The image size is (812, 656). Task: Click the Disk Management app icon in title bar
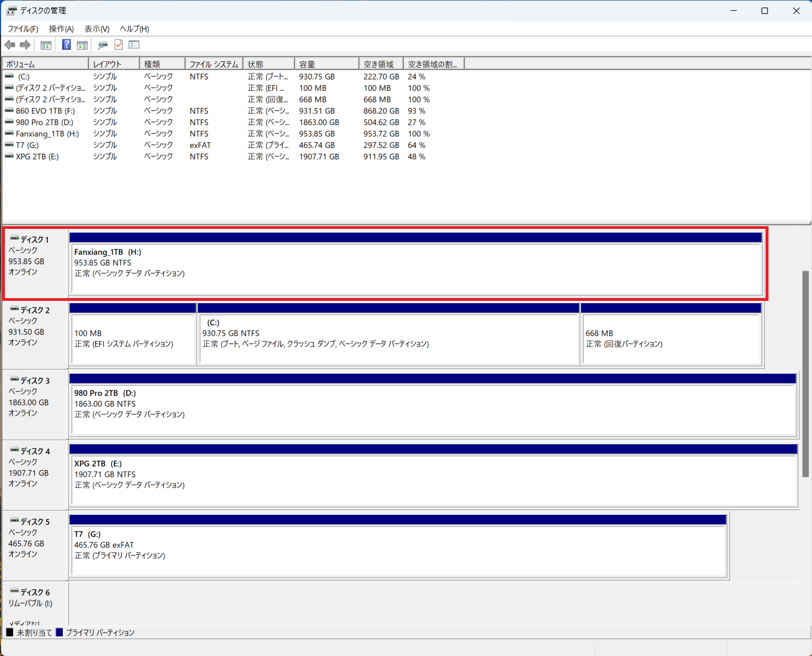11,11
